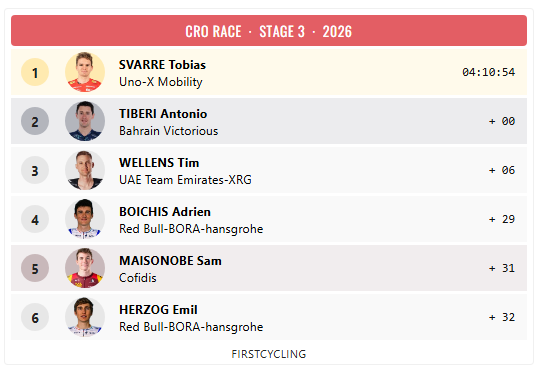Click Sam Maisonobe's rider photo
This screenshot has width=539, height=373.
(85, 268)
